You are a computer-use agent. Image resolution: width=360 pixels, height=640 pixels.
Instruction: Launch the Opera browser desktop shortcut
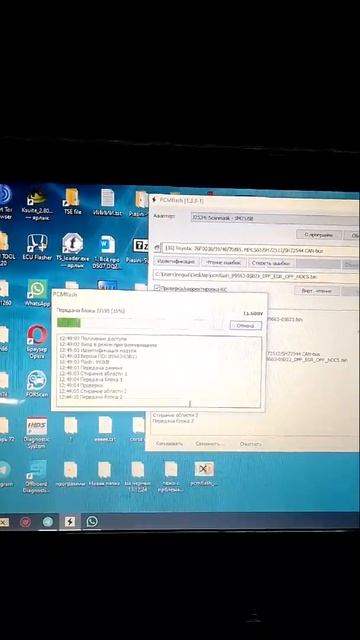tap(37, 341)
